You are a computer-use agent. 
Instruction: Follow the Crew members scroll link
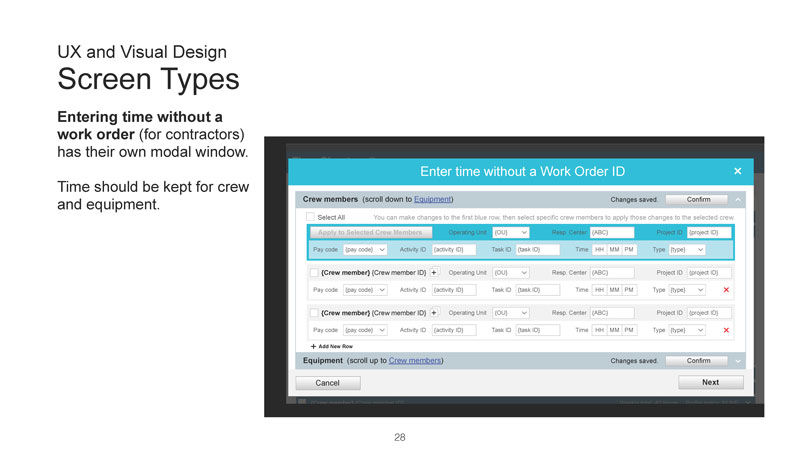pos(414,361)
